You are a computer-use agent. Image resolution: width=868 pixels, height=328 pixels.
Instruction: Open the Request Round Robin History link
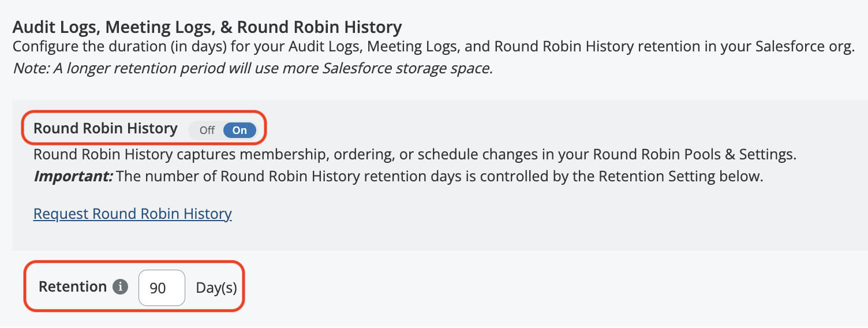(132, 214)
